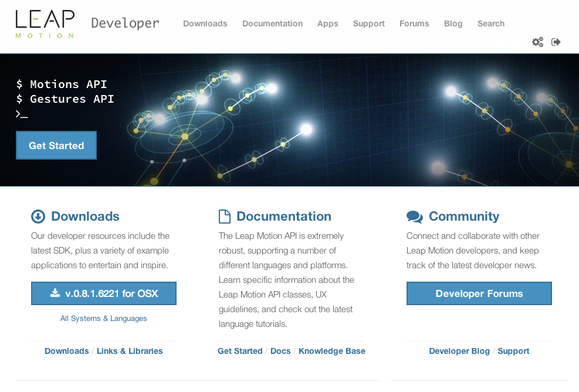Open the Developer Blog link
This screenshot has width=579, height=392.
(x=459, y=351)
